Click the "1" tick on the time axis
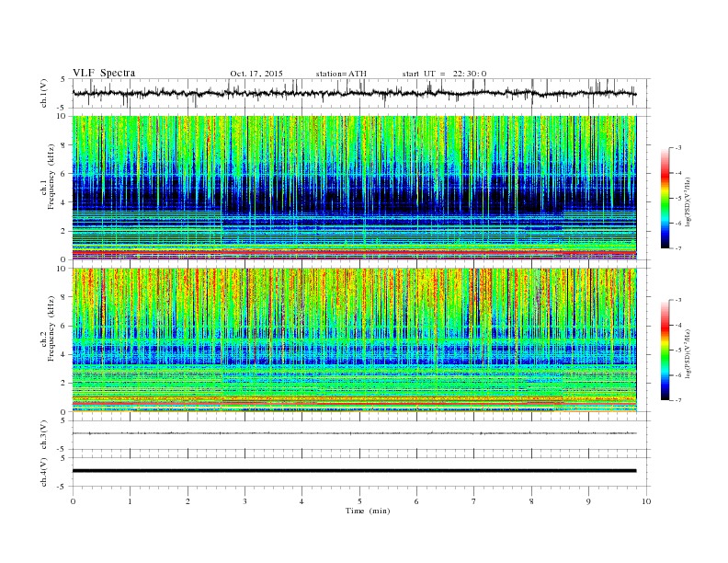This screenshot has height=563, width=728. click(130, 501)
